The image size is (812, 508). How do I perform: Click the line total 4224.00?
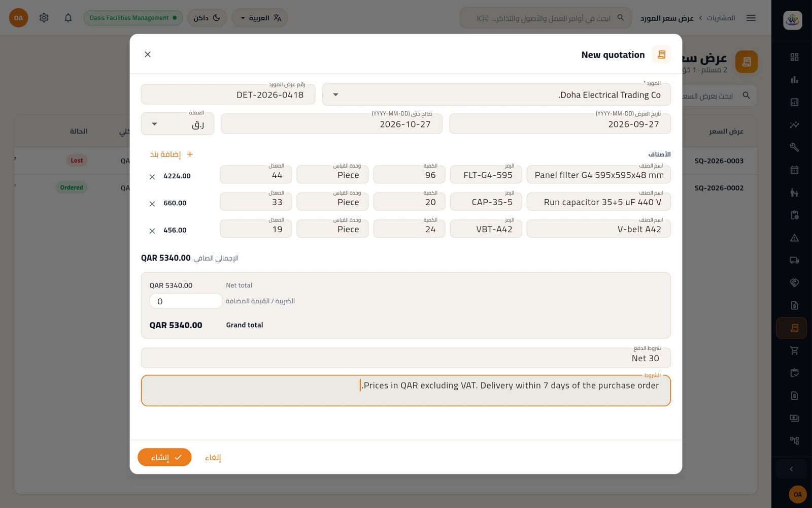pos(177,176)
